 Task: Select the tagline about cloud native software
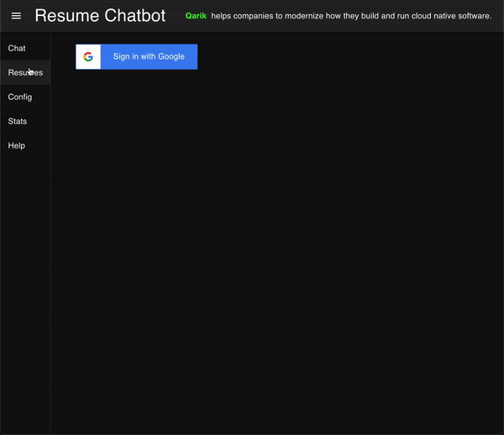(351, 16)
